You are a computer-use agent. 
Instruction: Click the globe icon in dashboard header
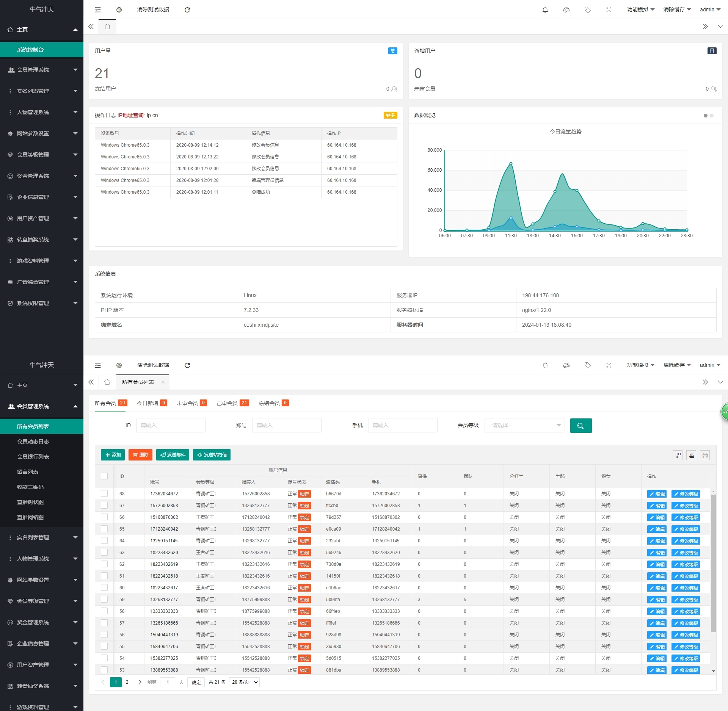click(x=119, y=9)
